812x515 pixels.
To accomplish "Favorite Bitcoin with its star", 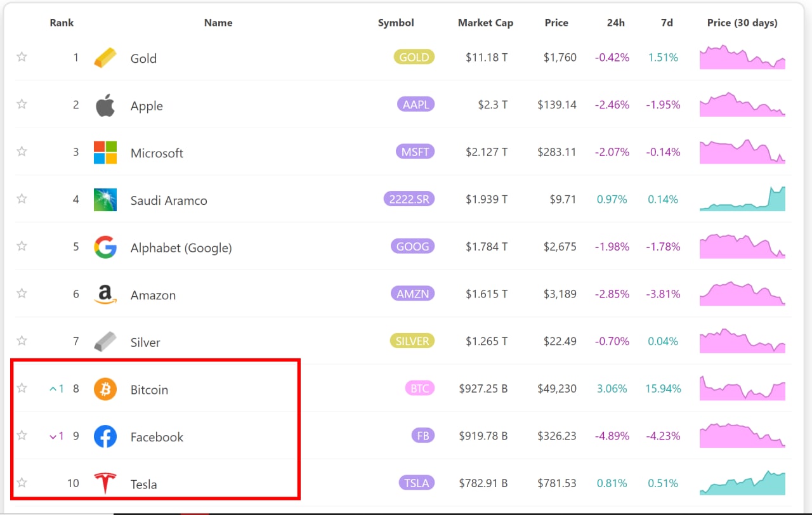I will 22,388.
